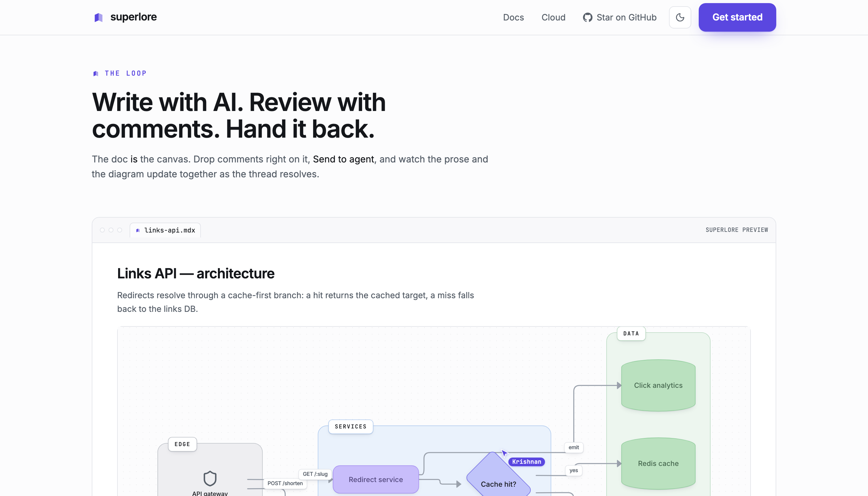Click the redirects description paragraph

point(296,302)
